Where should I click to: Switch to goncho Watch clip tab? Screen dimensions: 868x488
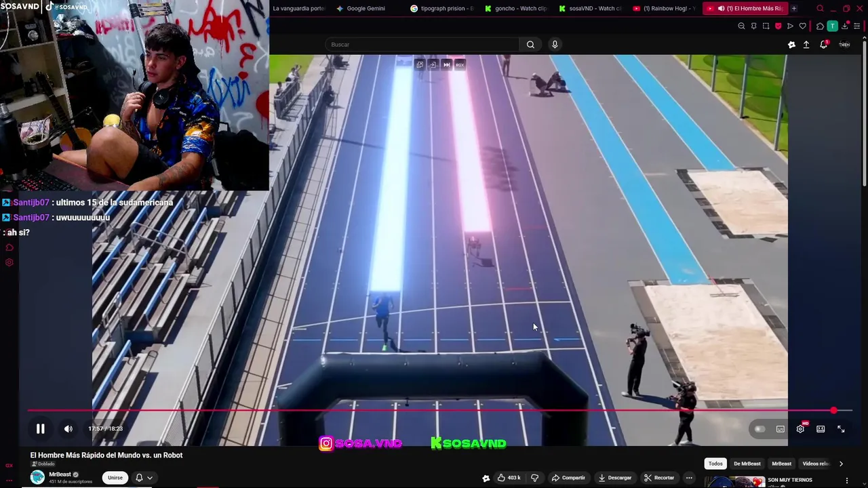pos(516,9)
